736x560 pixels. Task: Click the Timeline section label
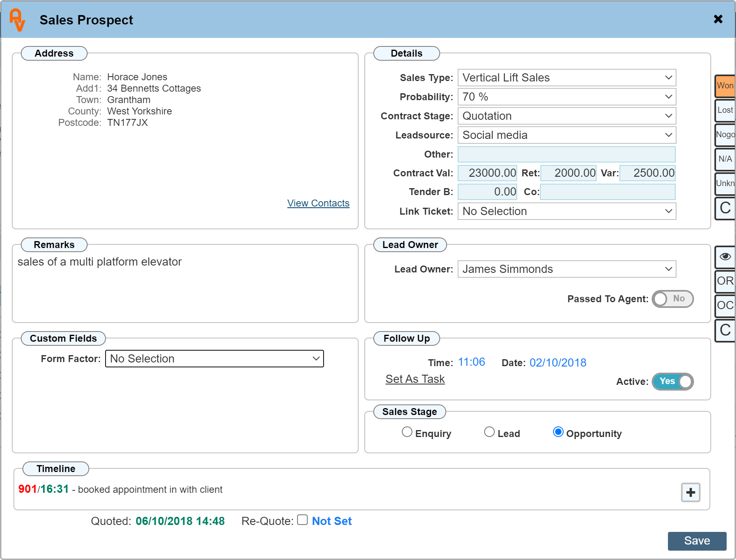pos(56,469)
